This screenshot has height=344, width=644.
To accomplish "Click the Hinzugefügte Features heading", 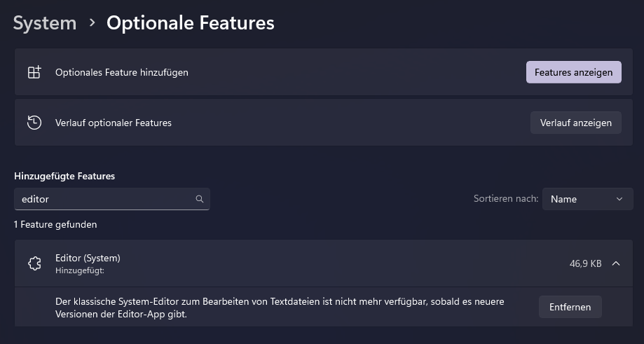I will tap(64, 176).
